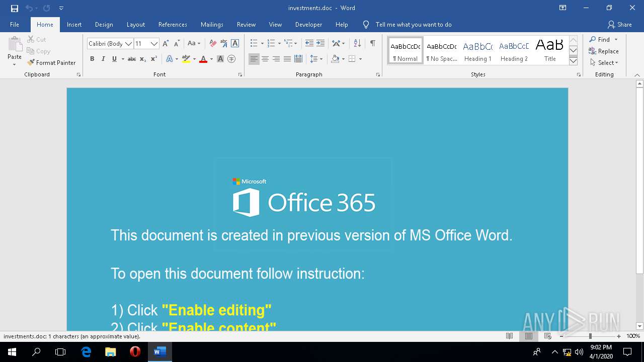Apply subscript formatting
Viewport: 644px width, 362px height.
143,59
